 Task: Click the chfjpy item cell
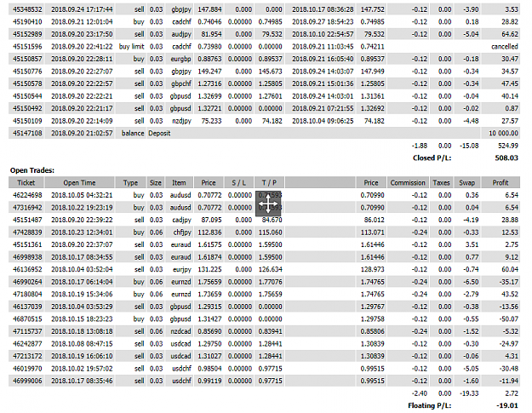coord(182,232)
